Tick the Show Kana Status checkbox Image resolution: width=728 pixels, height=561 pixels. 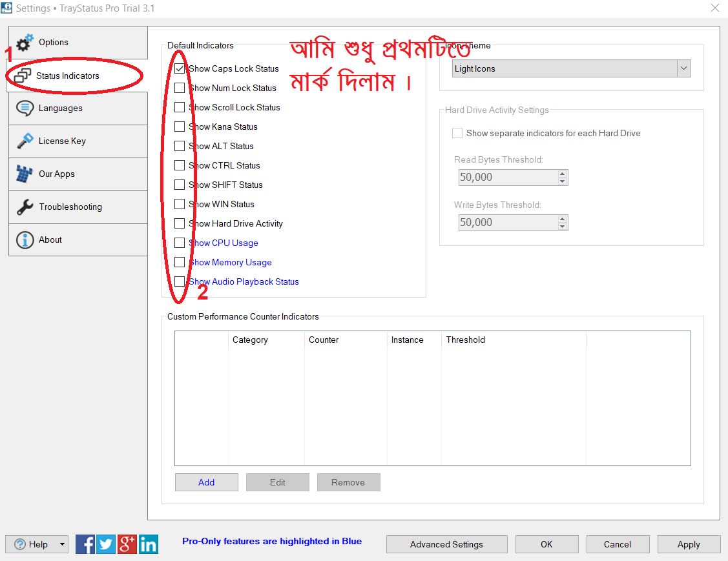[x=179, y=127]
